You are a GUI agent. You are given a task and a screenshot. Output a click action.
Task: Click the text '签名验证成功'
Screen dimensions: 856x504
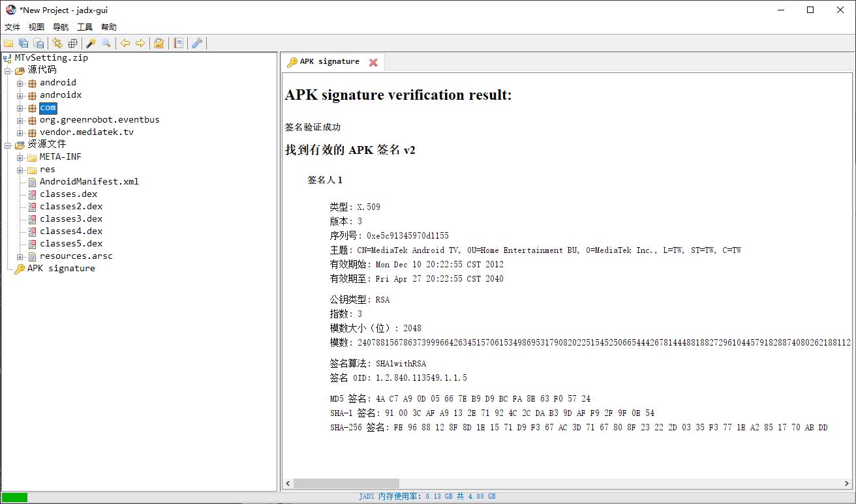coord(313,127)
